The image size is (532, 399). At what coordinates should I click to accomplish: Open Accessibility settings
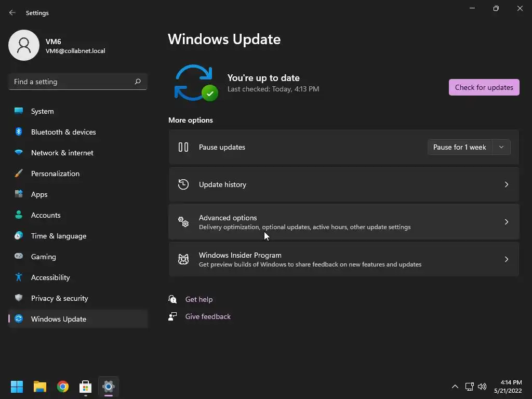tap(78, 277)
